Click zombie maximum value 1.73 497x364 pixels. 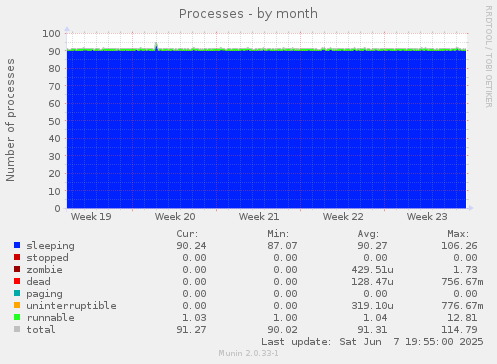(x=465, y=270)
